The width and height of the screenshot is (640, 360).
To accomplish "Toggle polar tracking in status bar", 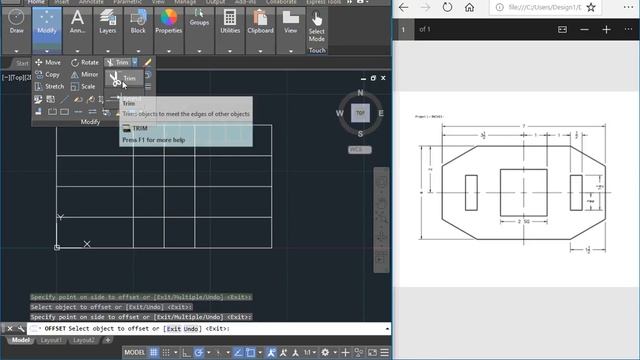I will (x=199, y=352).
